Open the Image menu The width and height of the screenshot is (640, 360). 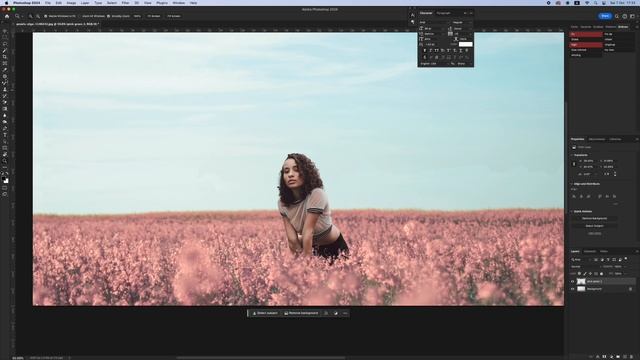click(71, 3)
